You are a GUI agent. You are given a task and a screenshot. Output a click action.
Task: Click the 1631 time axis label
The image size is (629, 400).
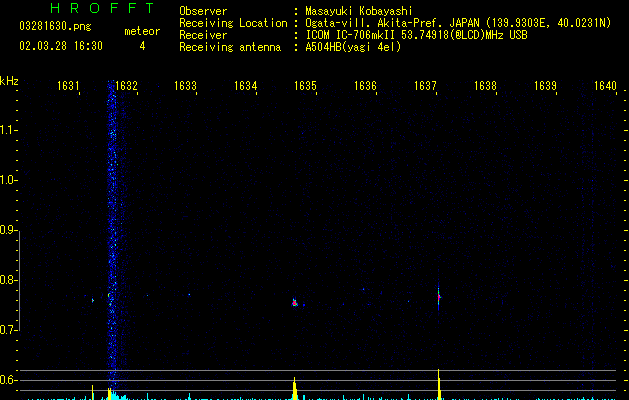pyautogui.click(x=68, y=86)
